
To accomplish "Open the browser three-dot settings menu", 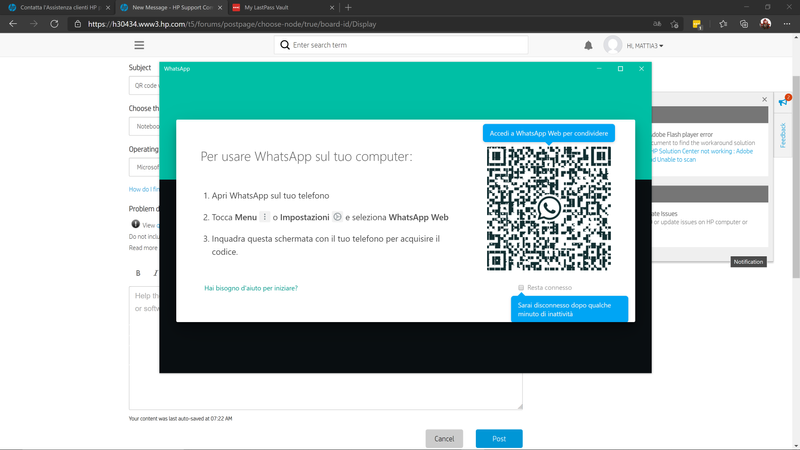I will click(787, 24).
